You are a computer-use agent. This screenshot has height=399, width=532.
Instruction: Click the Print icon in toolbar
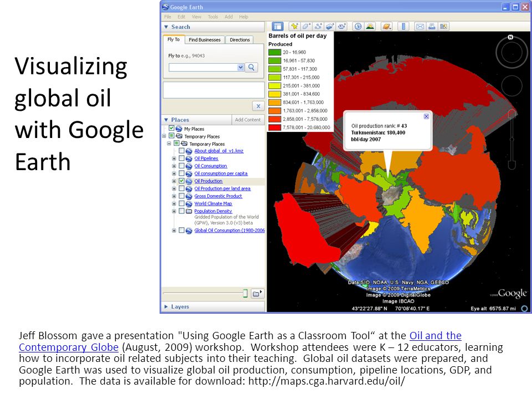[432, 27]
